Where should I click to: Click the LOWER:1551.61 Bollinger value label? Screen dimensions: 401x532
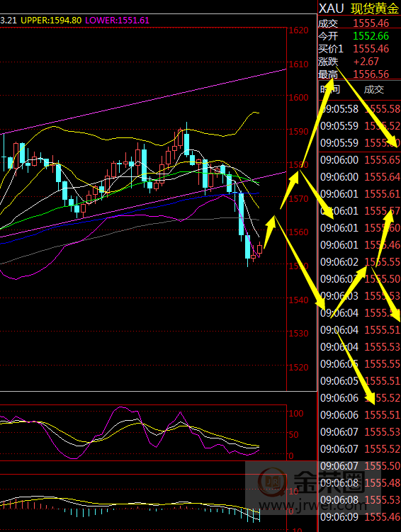(118, 21)
